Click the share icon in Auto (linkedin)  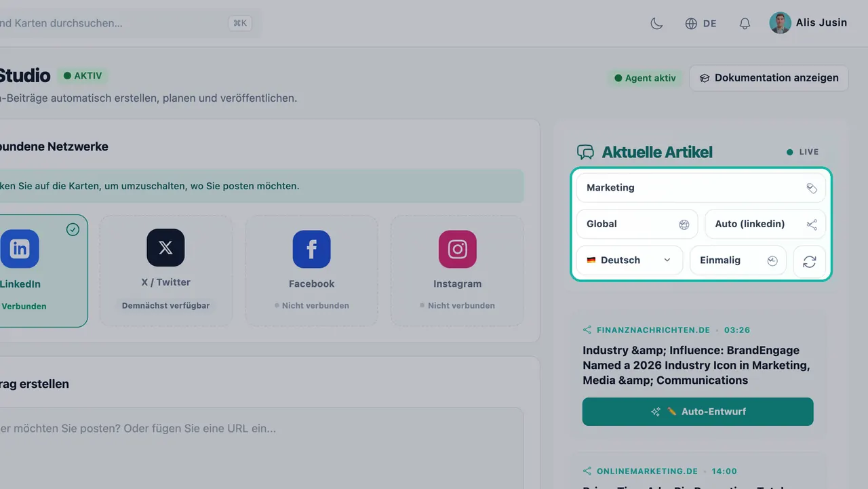point(812,224)
